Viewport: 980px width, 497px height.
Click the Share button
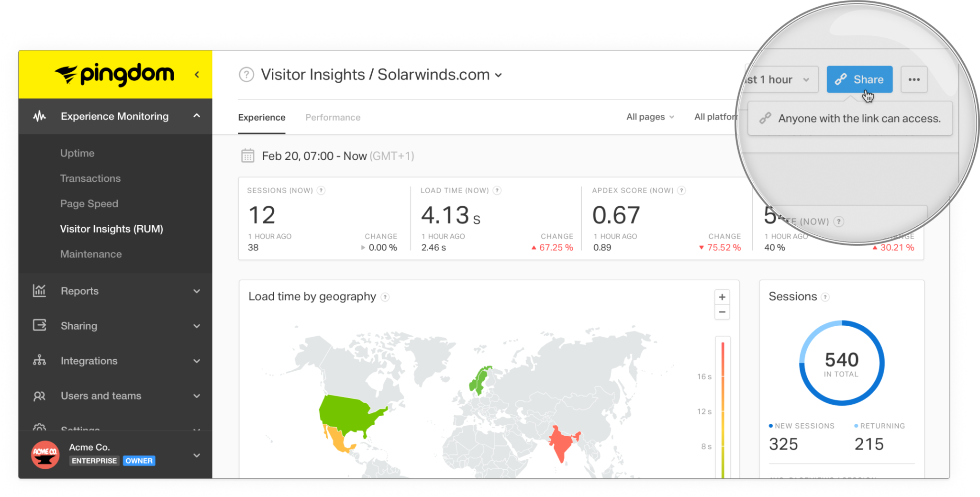tap(859, 79)
